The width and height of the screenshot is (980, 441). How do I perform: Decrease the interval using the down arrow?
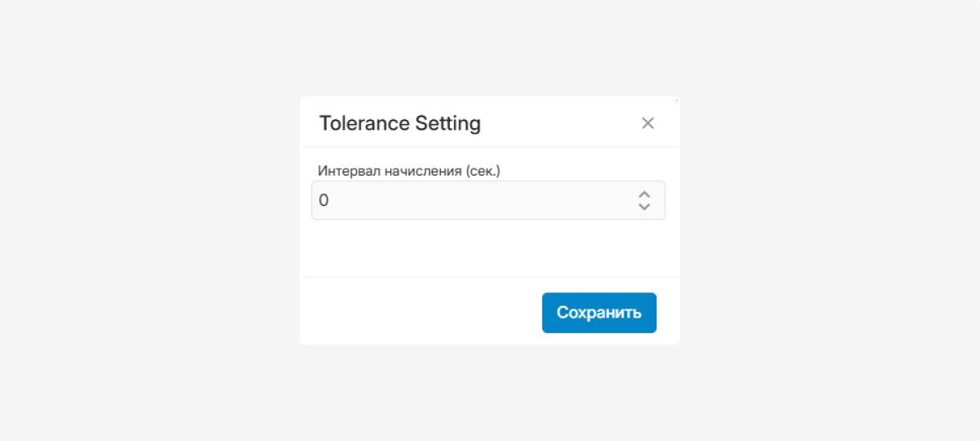point(644,207)
